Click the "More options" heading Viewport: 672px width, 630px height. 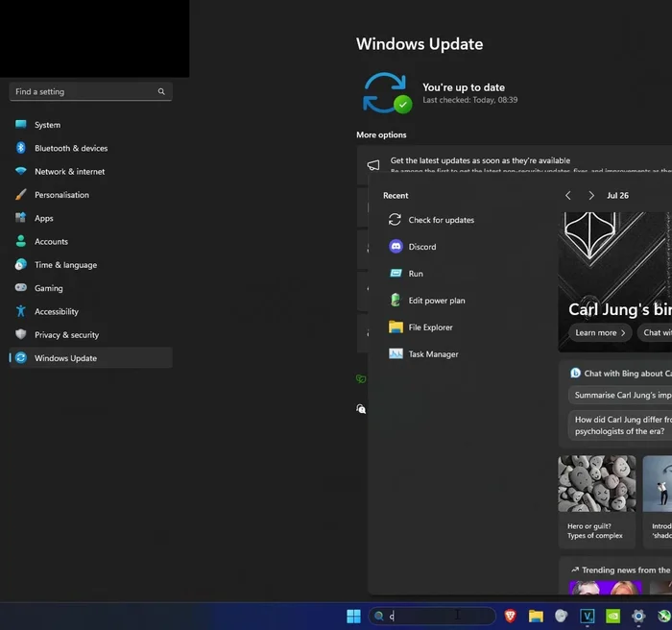(x=381, y=134)
